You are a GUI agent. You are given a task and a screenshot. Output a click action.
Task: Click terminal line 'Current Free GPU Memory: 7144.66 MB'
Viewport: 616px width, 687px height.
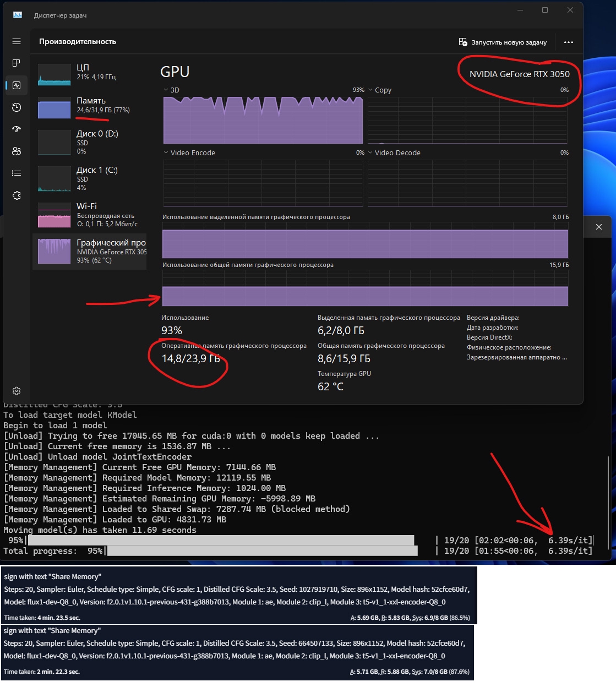(x=140, y=467)
